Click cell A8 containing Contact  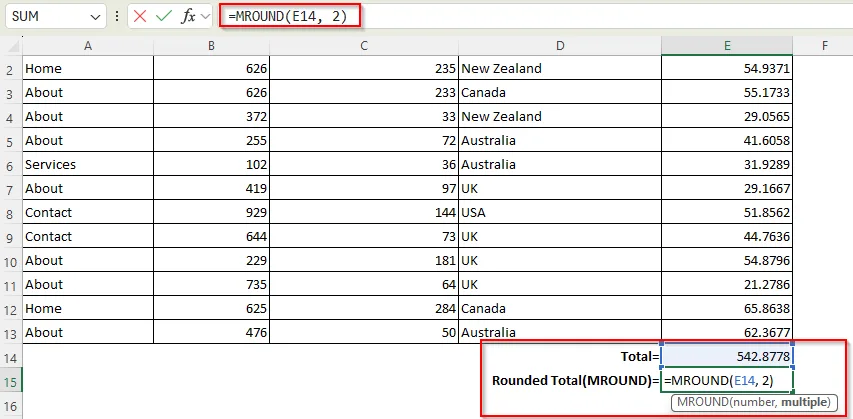click(x=88, y=212)
